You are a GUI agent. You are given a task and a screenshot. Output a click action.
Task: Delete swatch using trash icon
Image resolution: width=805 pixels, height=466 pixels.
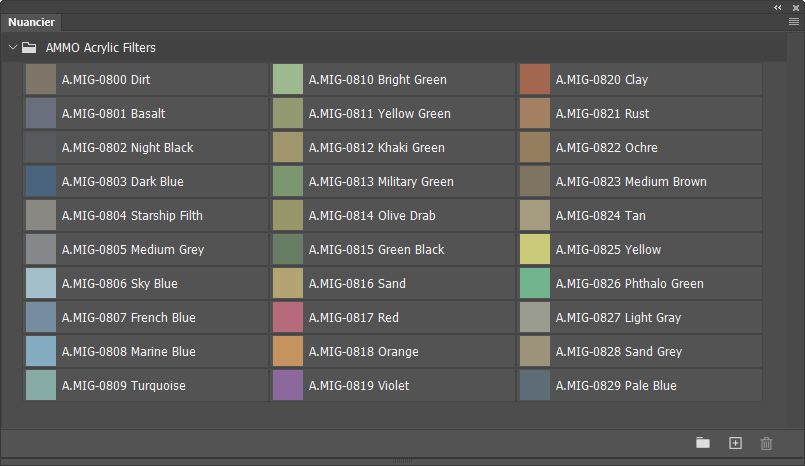point(766,443)
